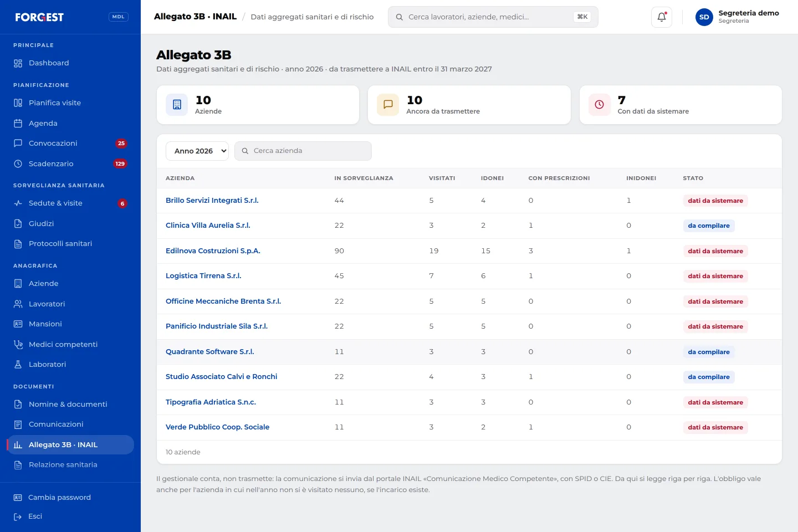Screen dimensions: 798x532
Task: Go to Protocolli sanitari section
Action: 70,244
